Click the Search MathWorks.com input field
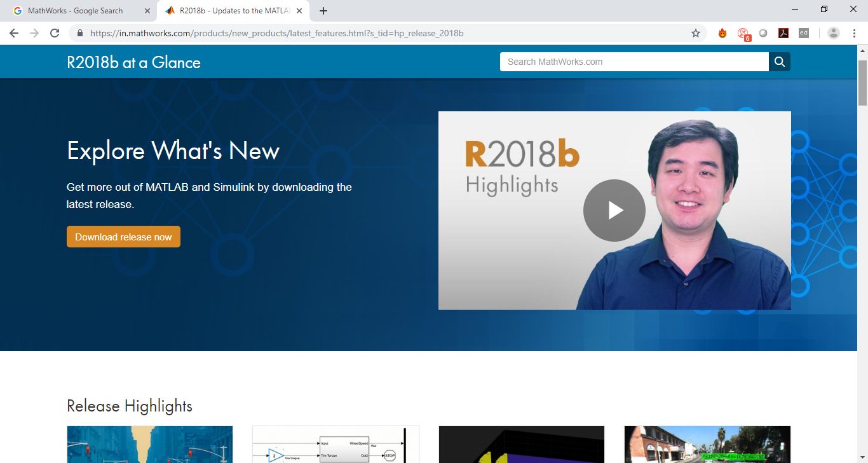 tap(635, 62)
